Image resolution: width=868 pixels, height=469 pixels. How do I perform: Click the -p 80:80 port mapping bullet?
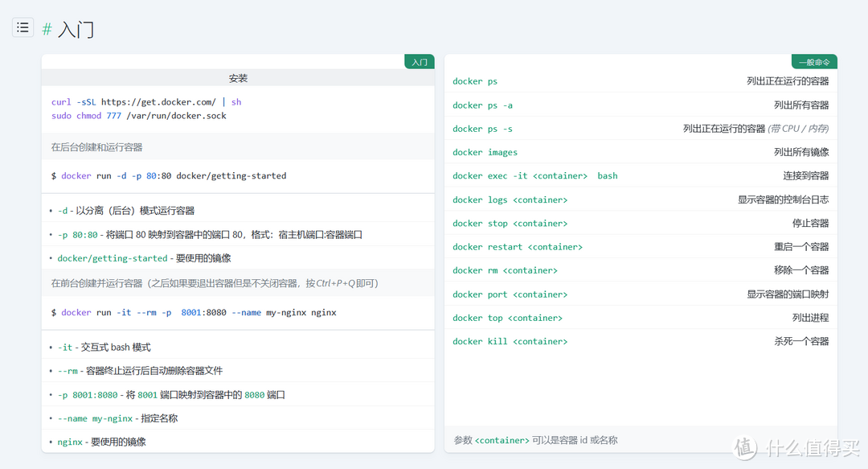pos(210,235)
